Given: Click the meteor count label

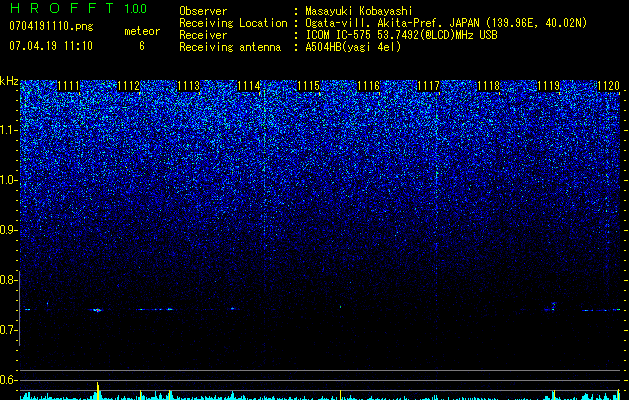Looking at the screenshot, I should tap(142, 31).
